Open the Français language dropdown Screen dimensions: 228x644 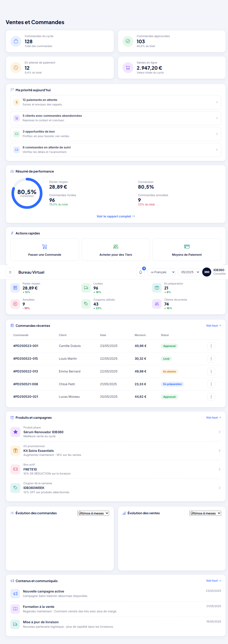162,272
